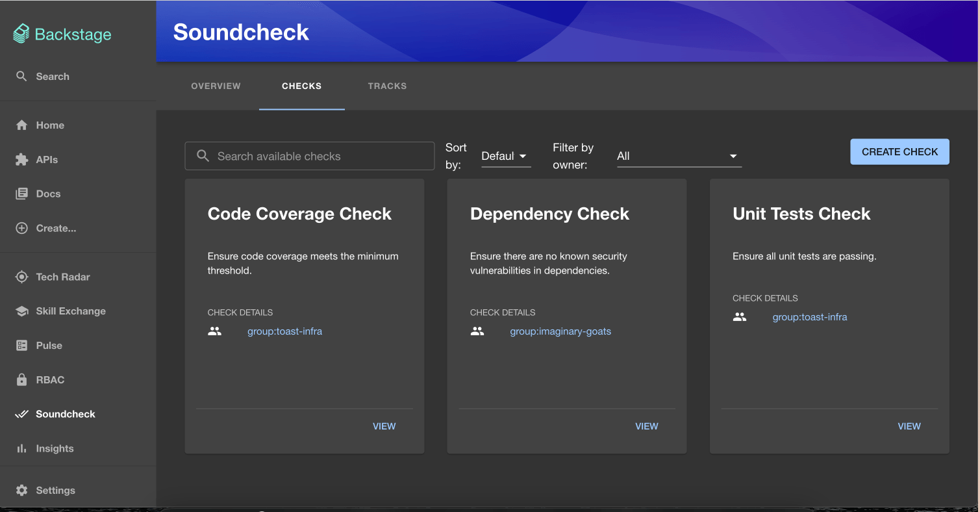Open Settings from the sidebar

pyautogui.click(x=78, y=491)
